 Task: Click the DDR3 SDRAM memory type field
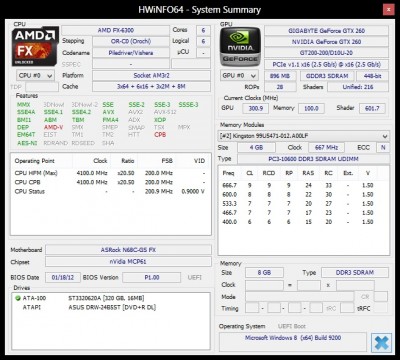point(355,273)
